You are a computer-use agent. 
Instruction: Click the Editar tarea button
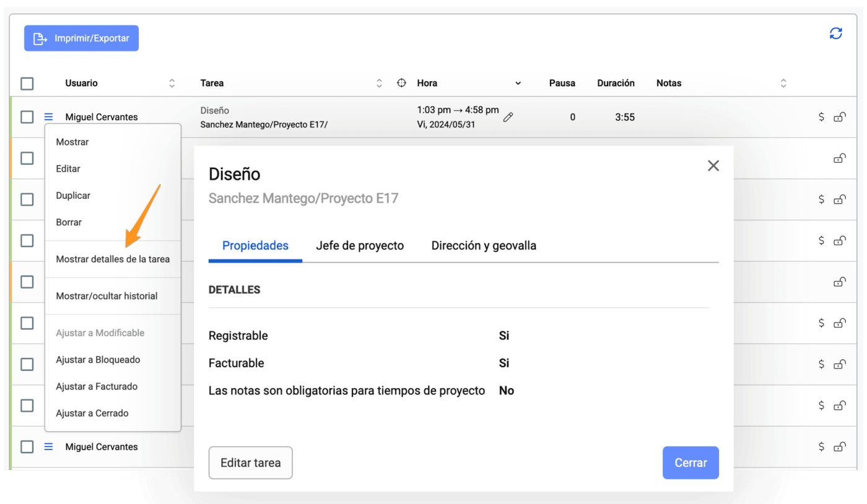(250, 463)
